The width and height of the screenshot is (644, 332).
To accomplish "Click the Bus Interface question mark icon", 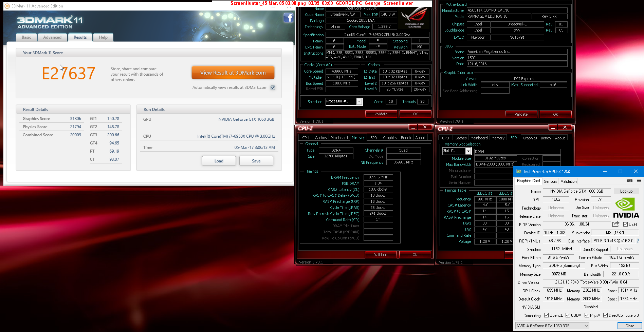I will (638, 241).
